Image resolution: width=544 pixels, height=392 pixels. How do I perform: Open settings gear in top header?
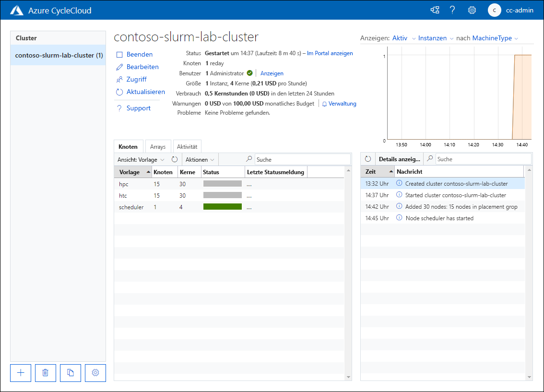[472, 10]
